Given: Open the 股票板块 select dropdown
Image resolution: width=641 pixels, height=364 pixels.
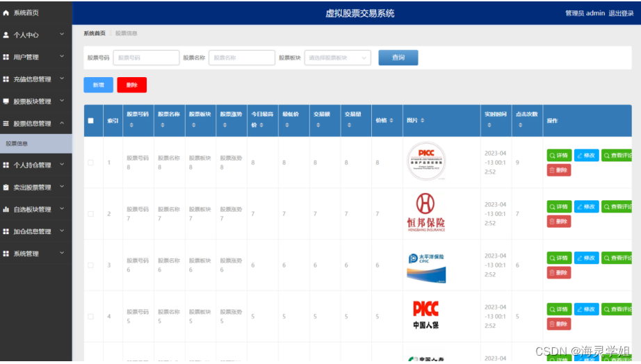Looking at the screenshot, I should [x=338, y=58].
